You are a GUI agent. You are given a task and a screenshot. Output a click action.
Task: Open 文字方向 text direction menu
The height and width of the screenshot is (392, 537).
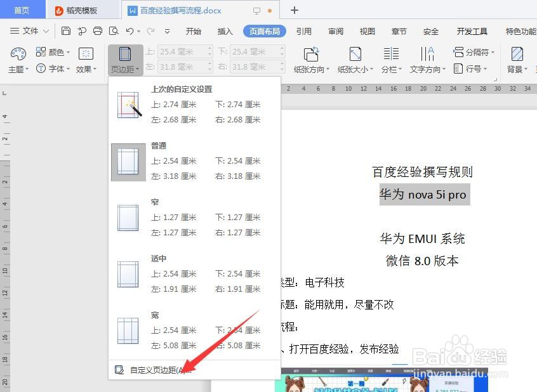427,60
